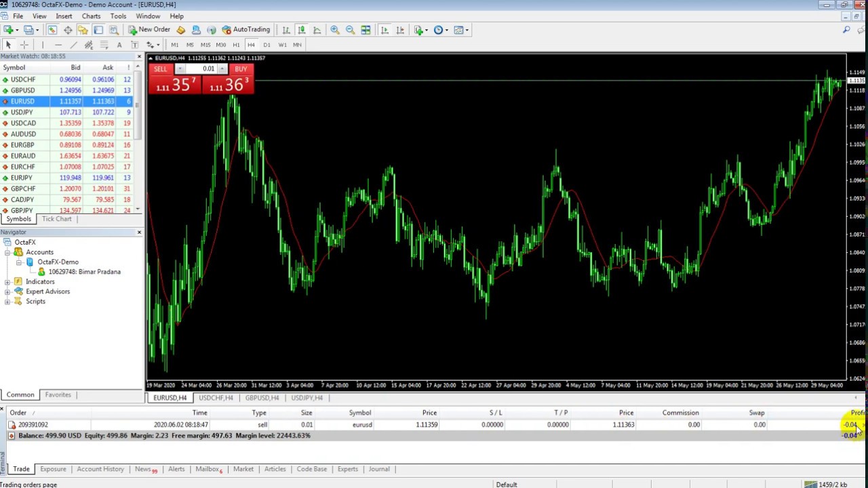This screenshot has width=868, height=488.
Task: Open the Indicators list icon
Action: [420, 30]
